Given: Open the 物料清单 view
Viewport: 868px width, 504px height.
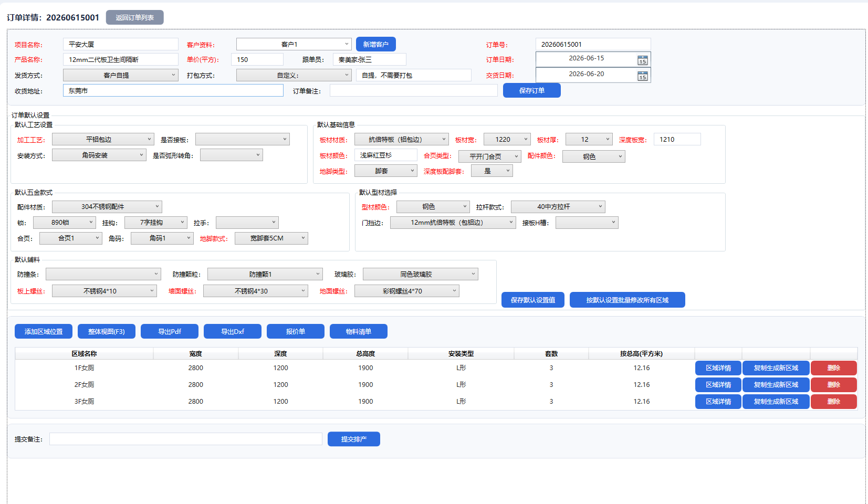Looking at the screenshot, I should click(359, 331).
